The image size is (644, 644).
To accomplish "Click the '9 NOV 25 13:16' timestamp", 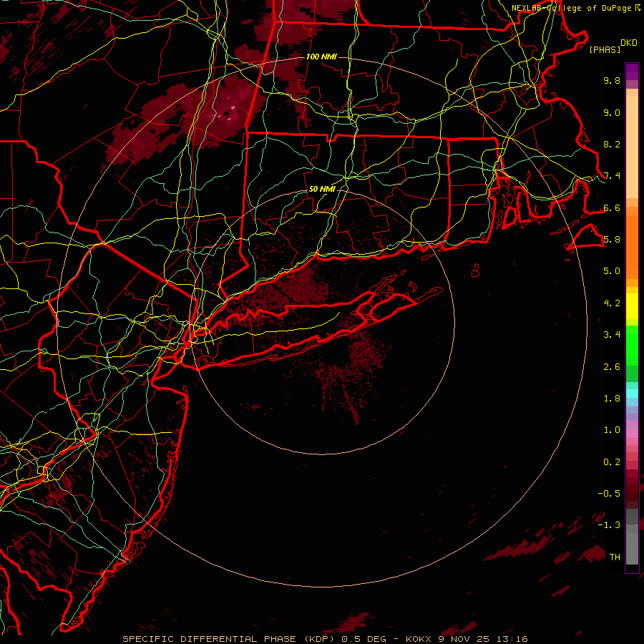I will [483, 639].
